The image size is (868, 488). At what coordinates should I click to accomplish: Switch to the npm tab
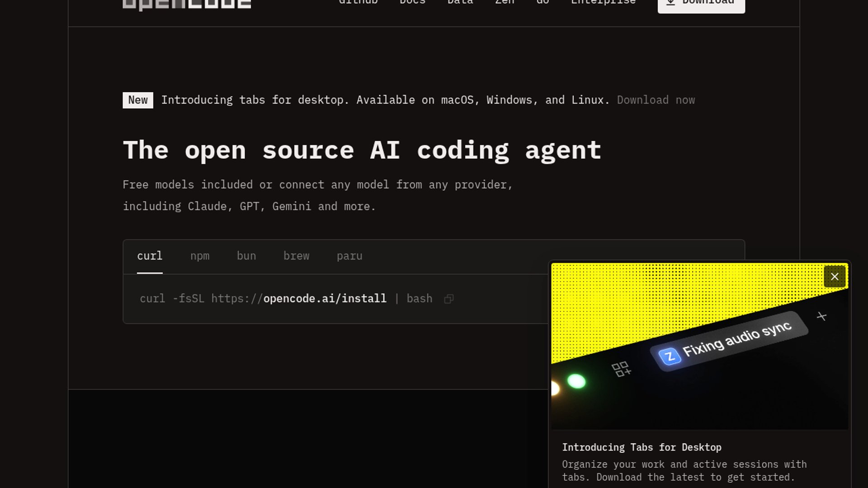200,256
